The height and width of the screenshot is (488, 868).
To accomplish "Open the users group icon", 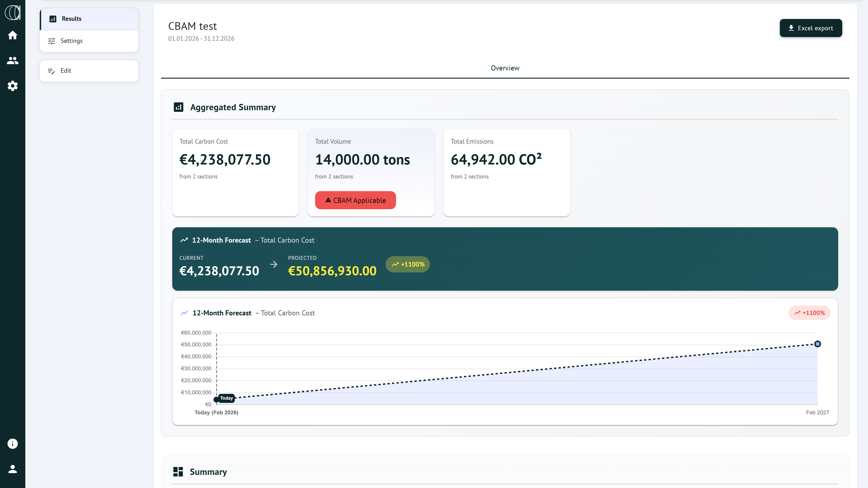I will 12,61.
